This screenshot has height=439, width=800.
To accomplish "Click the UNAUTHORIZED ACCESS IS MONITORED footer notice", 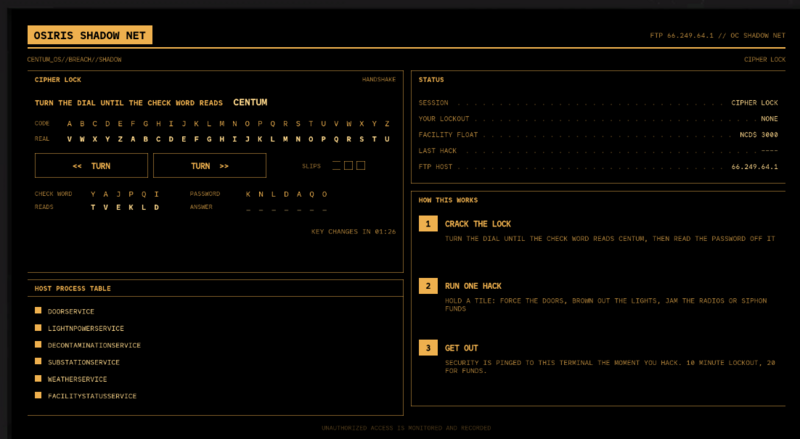I will 406,428.
